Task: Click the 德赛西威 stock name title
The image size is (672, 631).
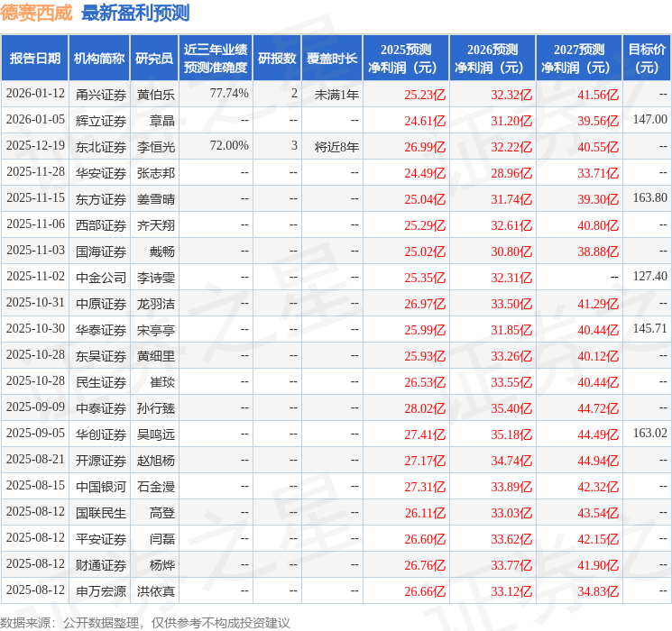Action: [x=38, y=13]
